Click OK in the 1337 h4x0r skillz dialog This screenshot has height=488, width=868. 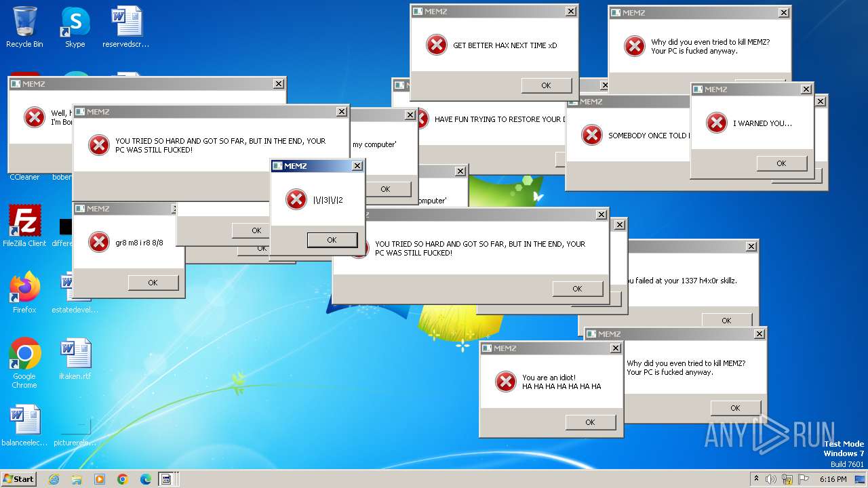[x=726, y=321]
